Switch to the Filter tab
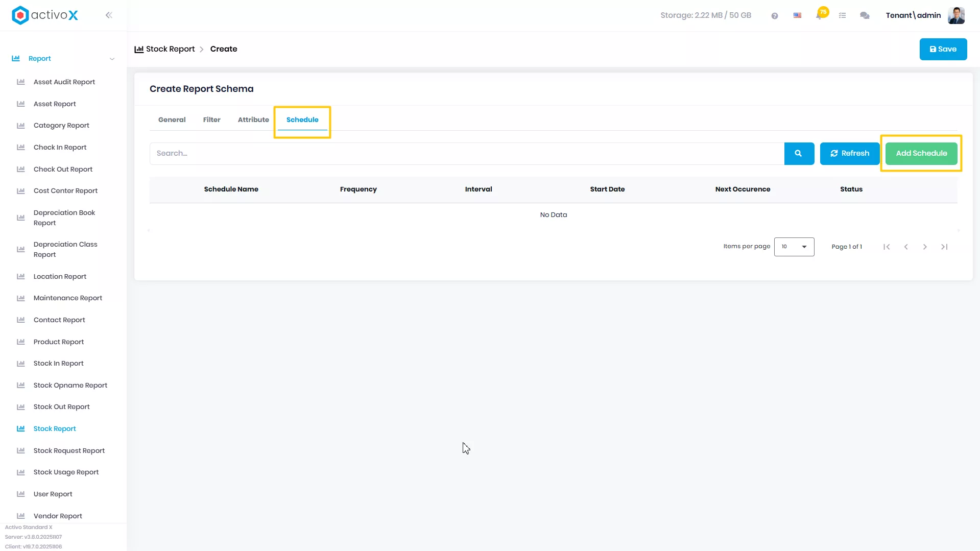This screenshot has height=551, width=980. point(212,119)
